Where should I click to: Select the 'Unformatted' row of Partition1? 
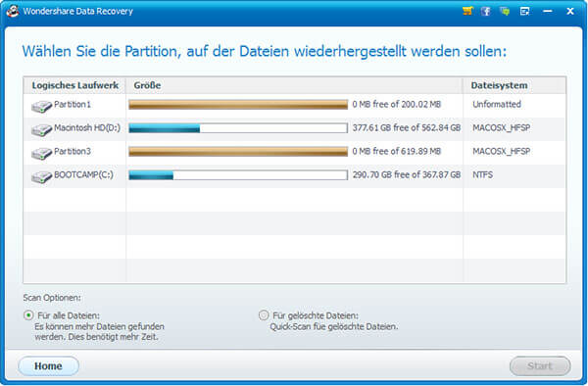coord(294,105)
